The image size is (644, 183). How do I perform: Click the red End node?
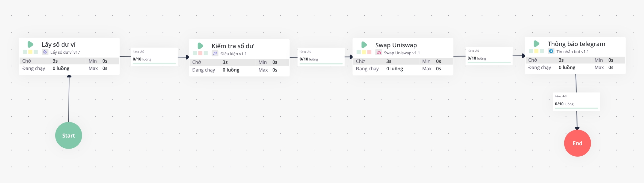point(577,143)
